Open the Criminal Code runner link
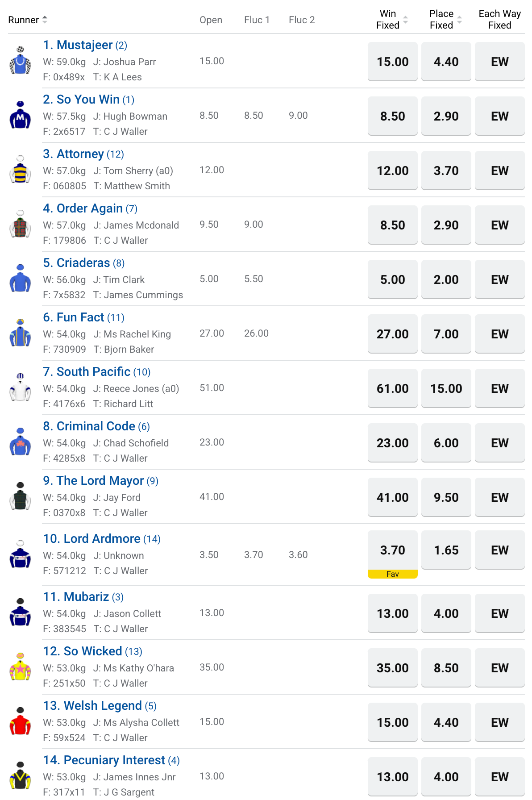 pos(96,426)
